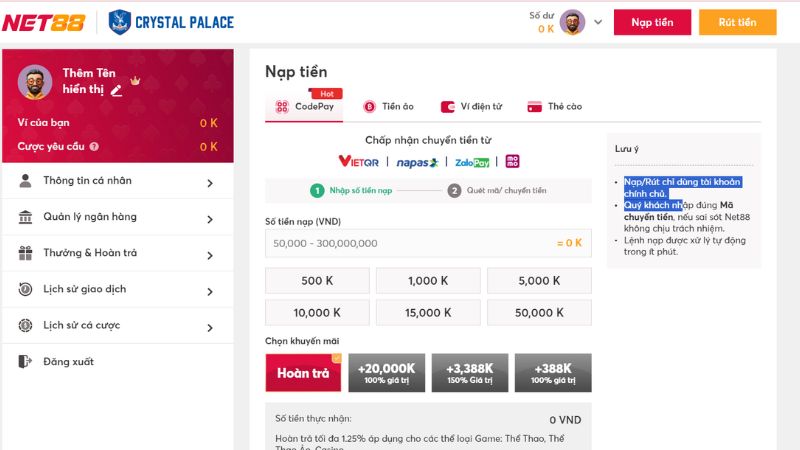Switch to the Tiền ảo tab

point(388,106)
